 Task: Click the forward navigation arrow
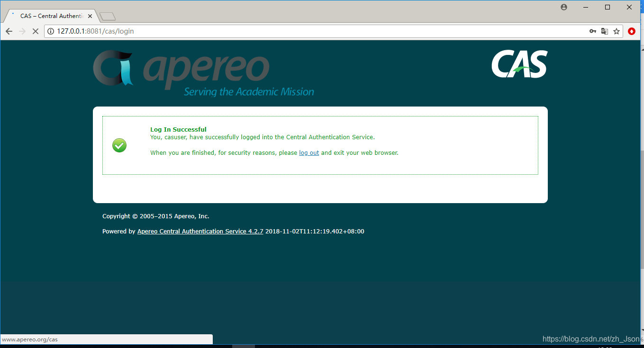pos(22,31)
